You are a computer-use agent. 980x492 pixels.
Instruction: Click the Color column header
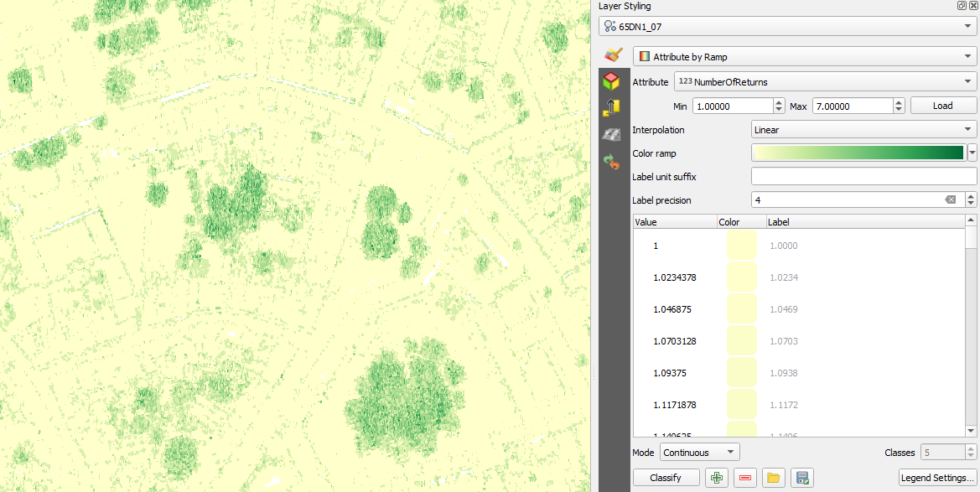click(x=741, y=222)
